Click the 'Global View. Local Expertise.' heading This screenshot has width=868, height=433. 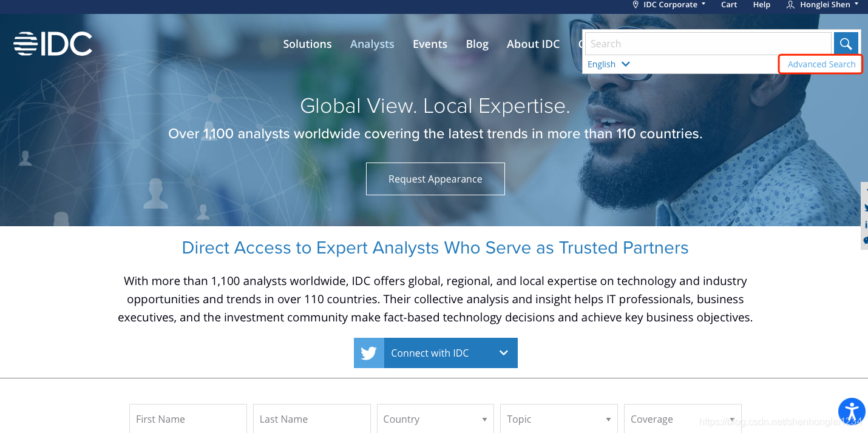point(435,106)
